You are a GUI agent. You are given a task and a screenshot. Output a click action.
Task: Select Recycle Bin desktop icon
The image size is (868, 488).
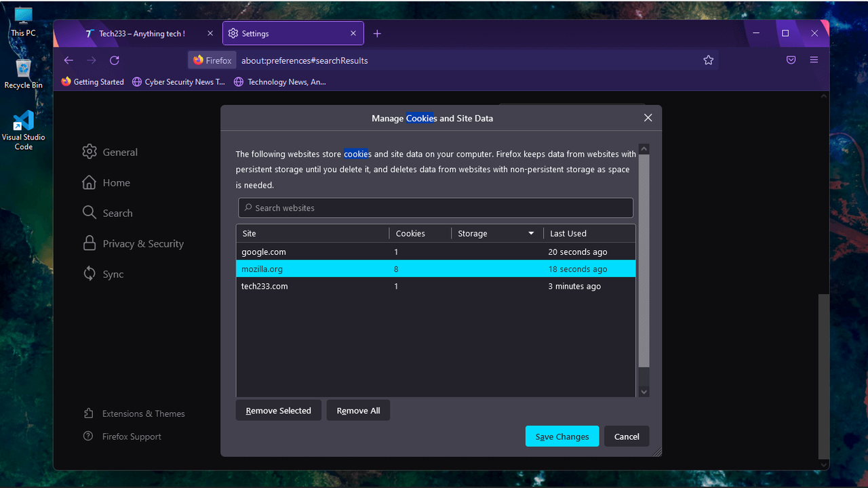24,74
